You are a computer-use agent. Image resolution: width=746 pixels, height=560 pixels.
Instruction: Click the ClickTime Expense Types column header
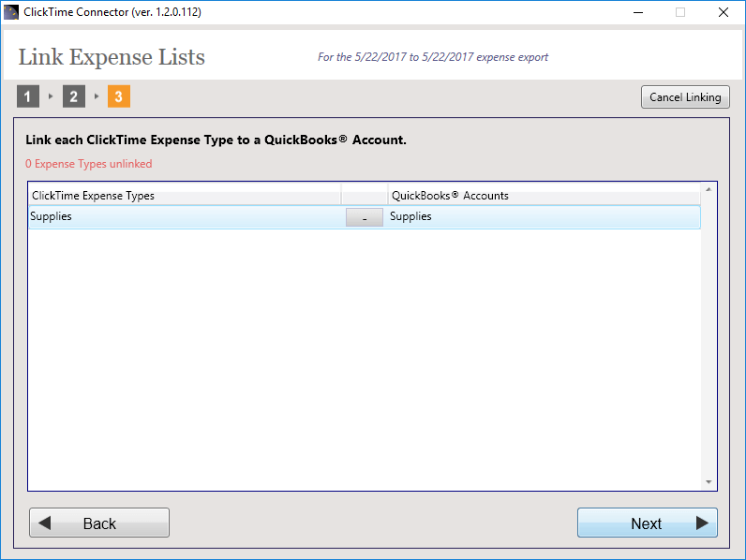point(186,196)
